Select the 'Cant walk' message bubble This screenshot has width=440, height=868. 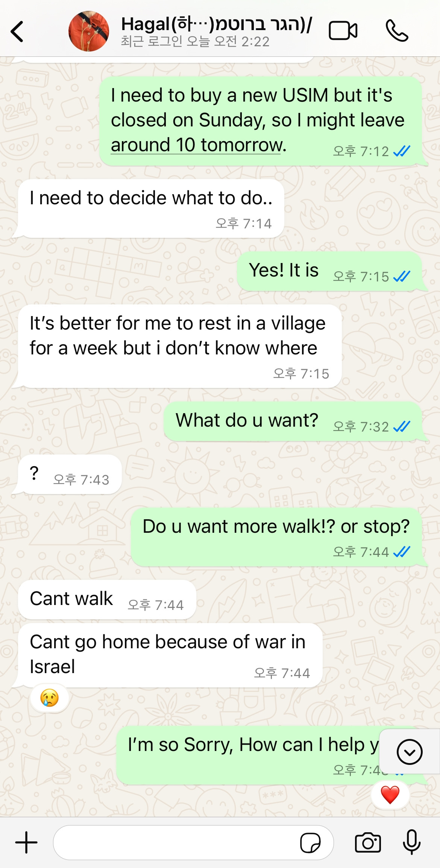(107, 599)
